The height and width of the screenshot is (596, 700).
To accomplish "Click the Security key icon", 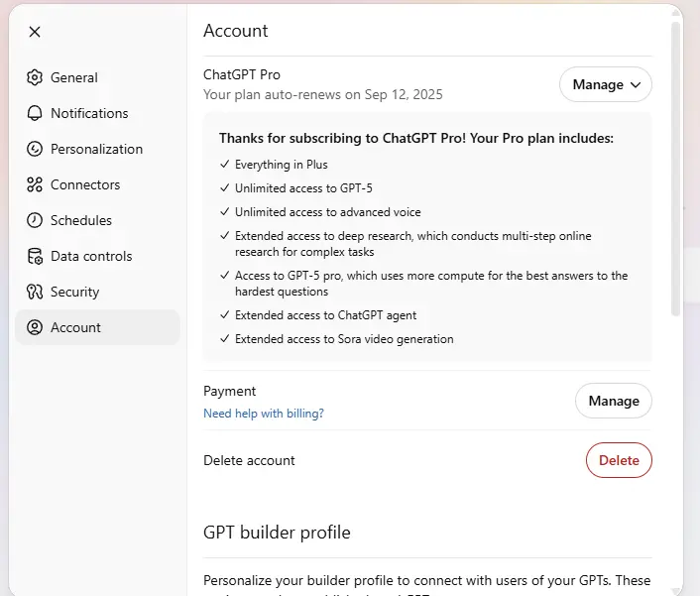I will (x=35, y=292).
